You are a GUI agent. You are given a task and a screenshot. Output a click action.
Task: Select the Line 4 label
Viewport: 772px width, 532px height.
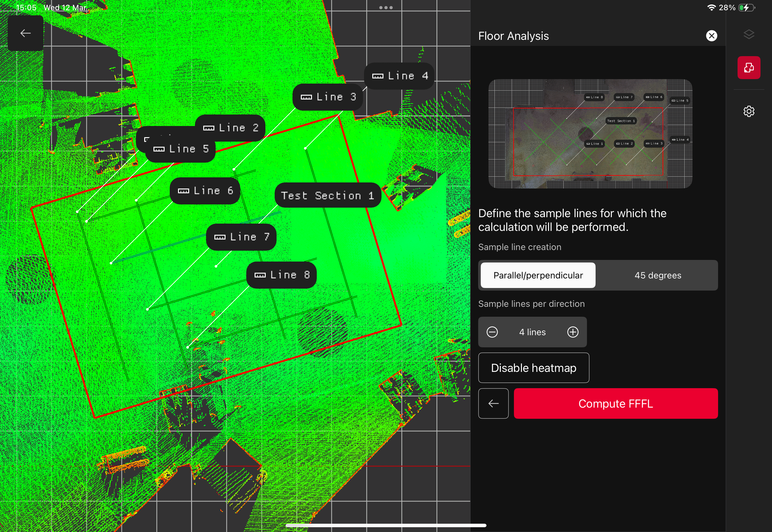[399, 76]
